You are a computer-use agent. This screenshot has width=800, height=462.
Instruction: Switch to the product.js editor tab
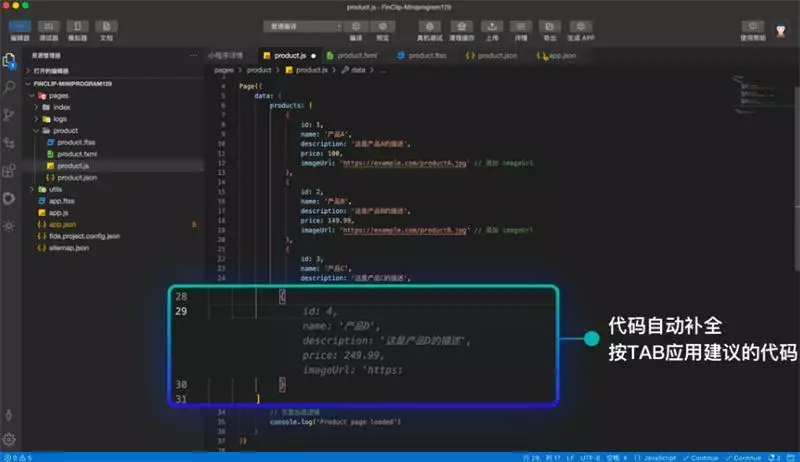tap(289, 55)
